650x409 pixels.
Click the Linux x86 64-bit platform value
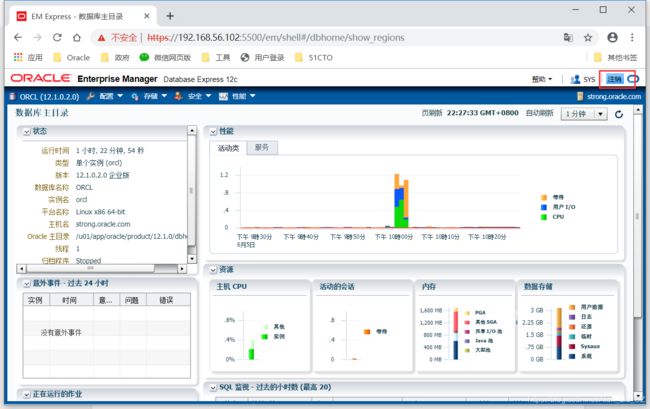pos(100,212)
